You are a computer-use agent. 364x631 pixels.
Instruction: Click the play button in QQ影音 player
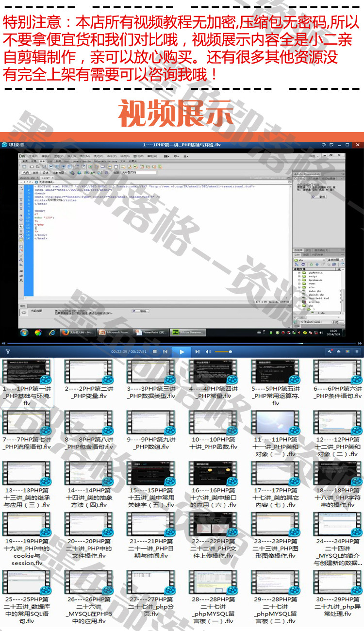[x=182, y=351]
